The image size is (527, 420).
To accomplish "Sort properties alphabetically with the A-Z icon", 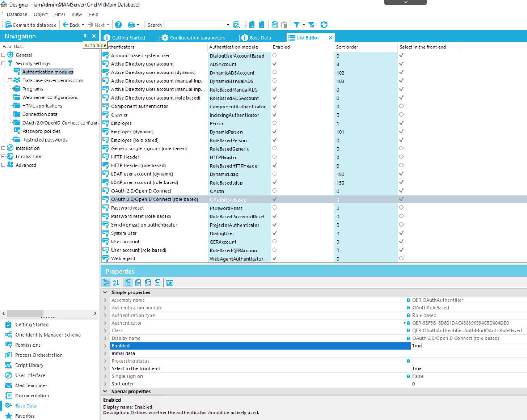I will 116,282.
